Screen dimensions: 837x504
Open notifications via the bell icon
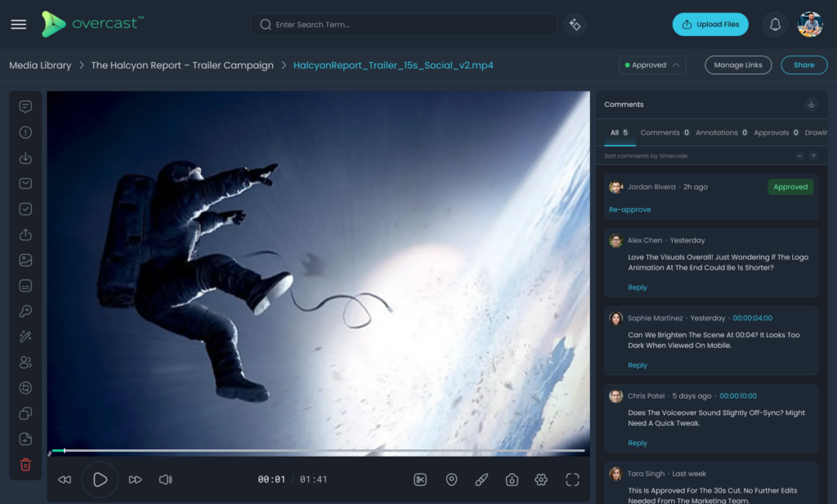click(x=775, y=25)
